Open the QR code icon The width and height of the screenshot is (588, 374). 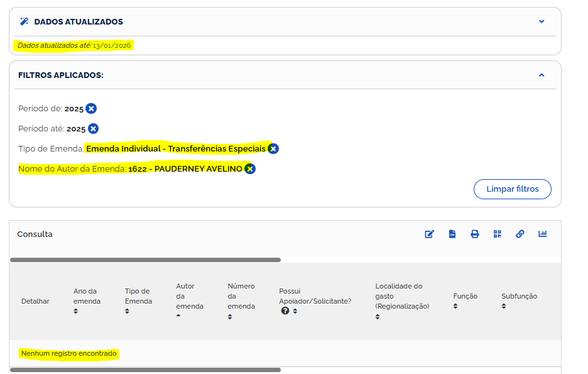[x=498, y=234]
